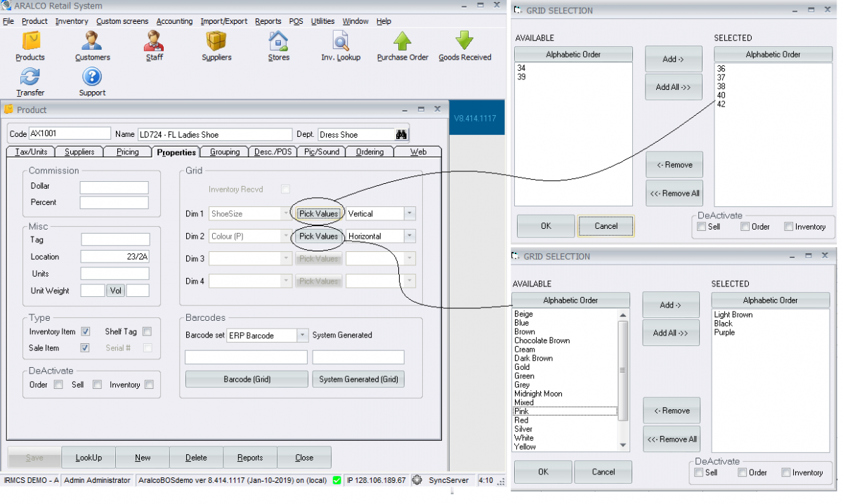This screenshot has height=504, width=843.
Task: Open the Dim 2 orientation Horizontal dropdown
Action: tap(410, 237)
